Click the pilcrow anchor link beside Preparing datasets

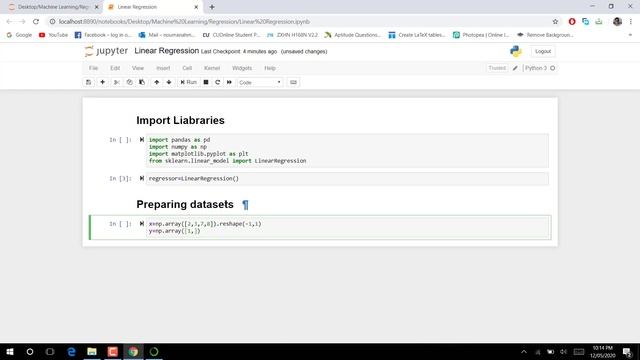click(x=245, y=205)
